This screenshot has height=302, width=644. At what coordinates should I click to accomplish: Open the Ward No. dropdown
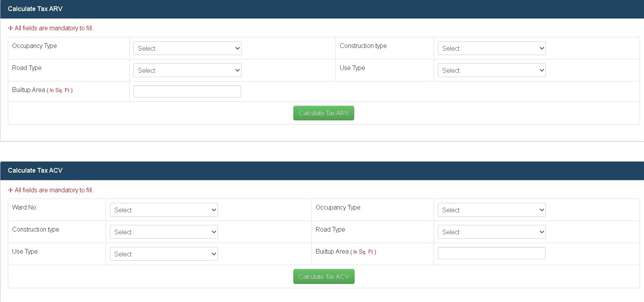(x=164, y=210)
